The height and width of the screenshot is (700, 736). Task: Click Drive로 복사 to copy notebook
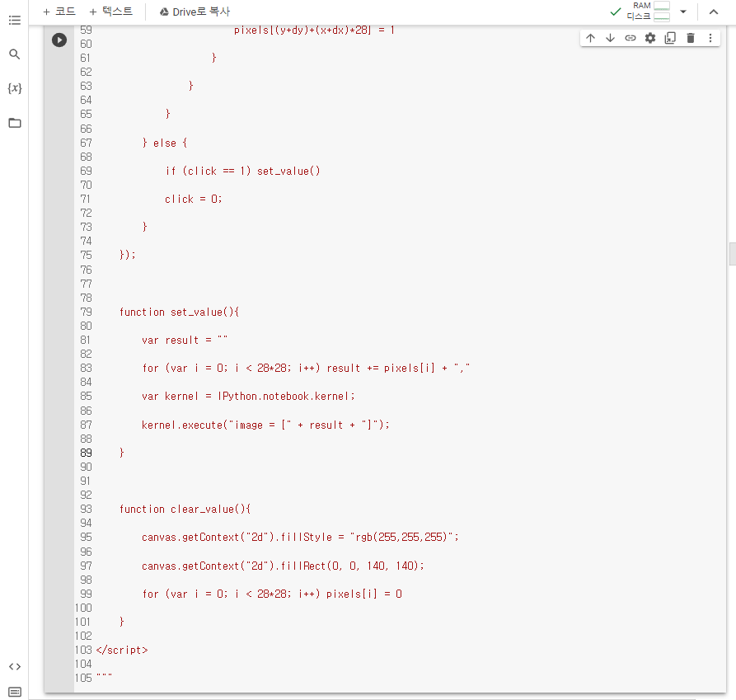tap(195, 12)
